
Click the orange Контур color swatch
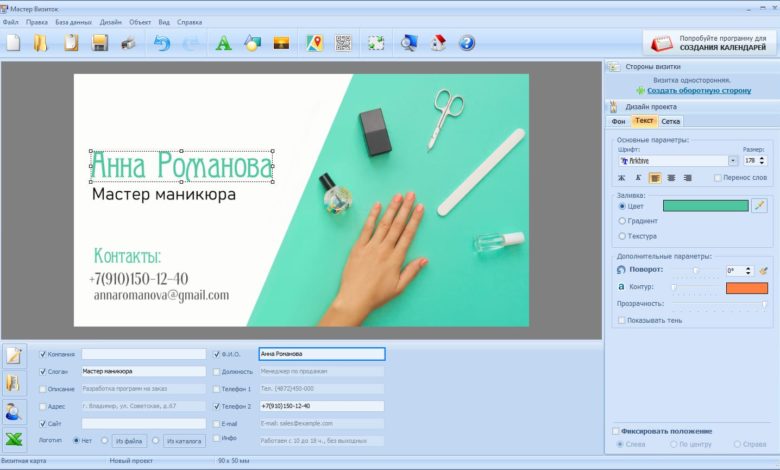[x=746, y=287]
